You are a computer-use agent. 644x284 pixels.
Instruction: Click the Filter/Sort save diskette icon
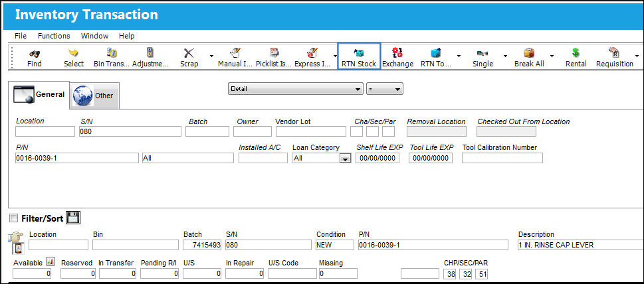[74, 218]
